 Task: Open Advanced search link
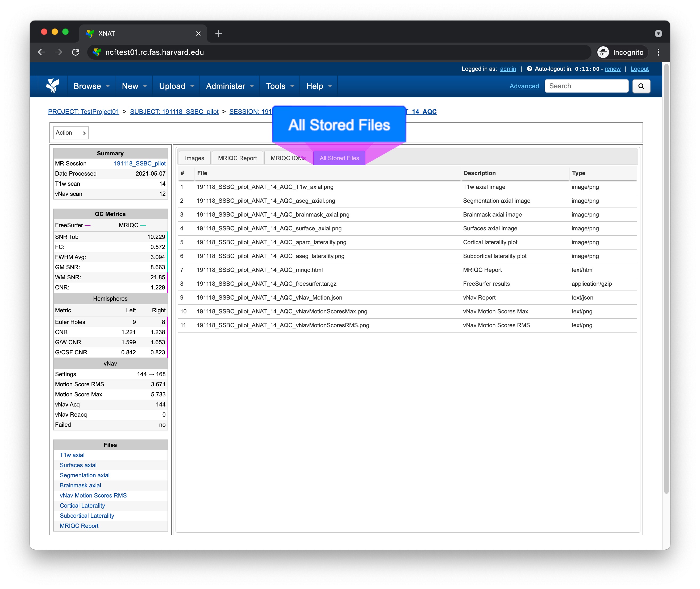[524, 86]
